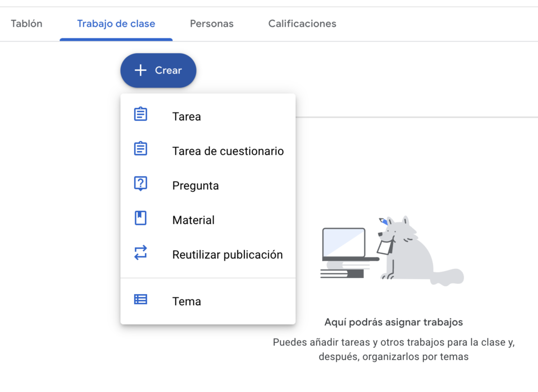Click the Reutilizar publicación arrows icon

click(x=140, y=253)
